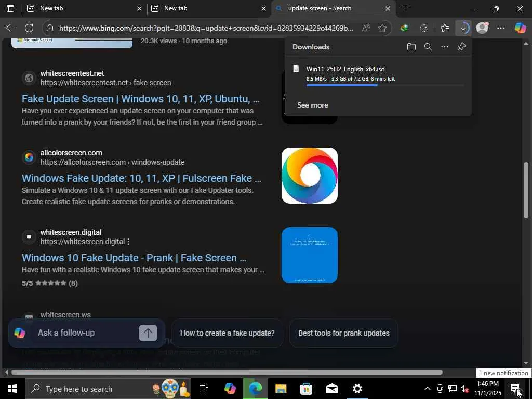This screenshot has height=399, width=532.
Task: Go back with the browser back arrow
Action: pos(10,28)
